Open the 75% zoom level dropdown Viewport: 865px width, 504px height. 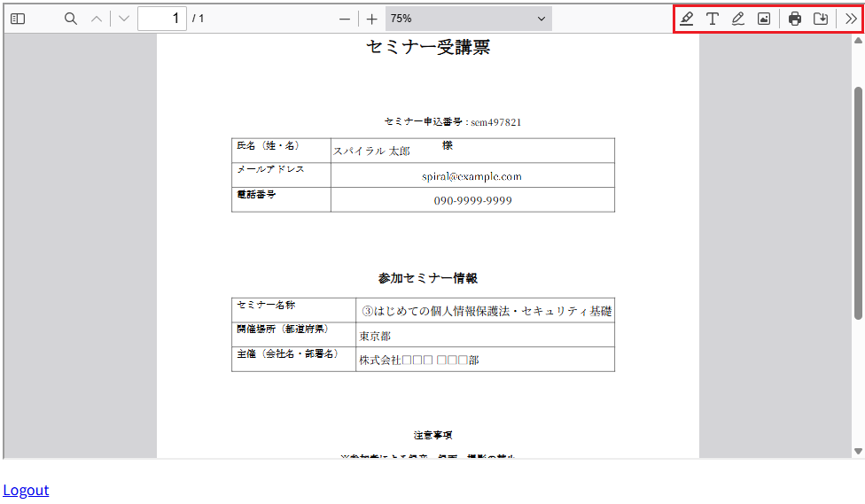pyautogui.click(x=468, y=19)
